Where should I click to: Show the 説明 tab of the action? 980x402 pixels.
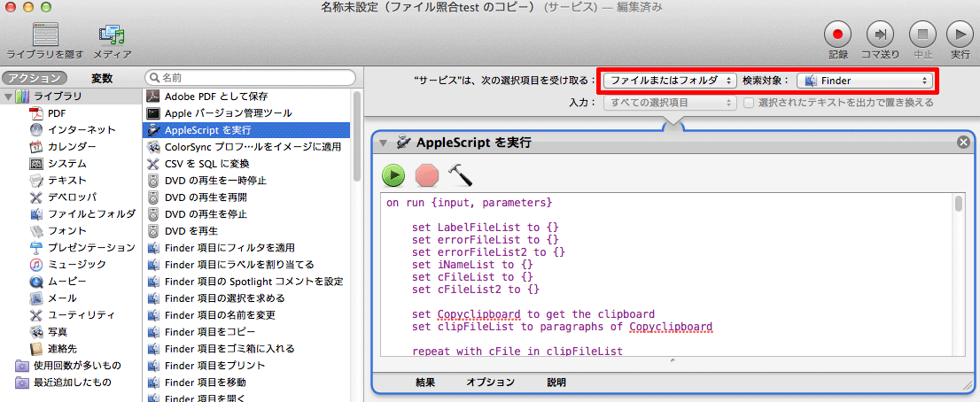556,382
